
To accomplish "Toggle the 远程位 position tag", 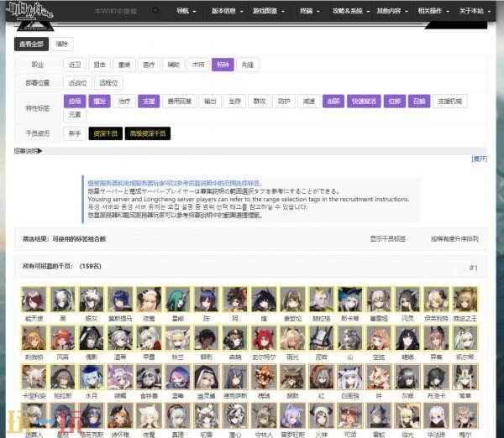I will click(x=108, y=83).
